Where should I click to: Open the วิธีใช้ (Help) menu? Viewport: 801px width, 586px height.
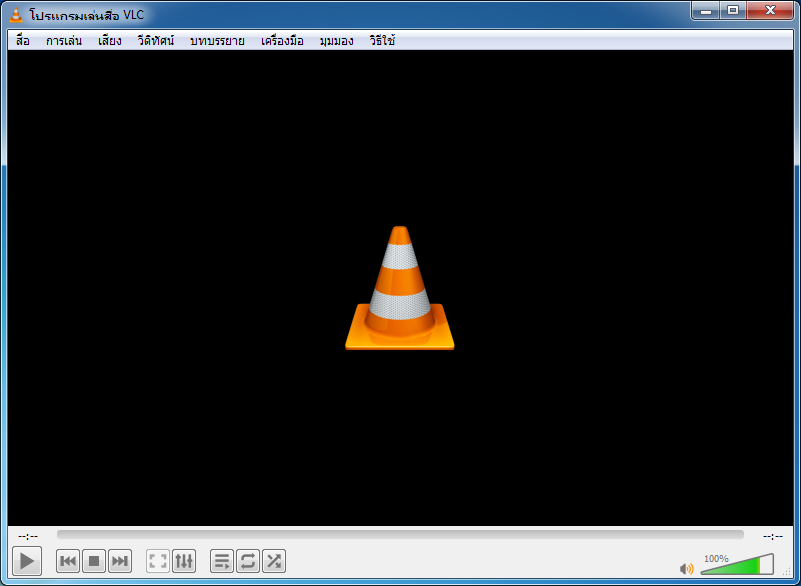[382, 41]
